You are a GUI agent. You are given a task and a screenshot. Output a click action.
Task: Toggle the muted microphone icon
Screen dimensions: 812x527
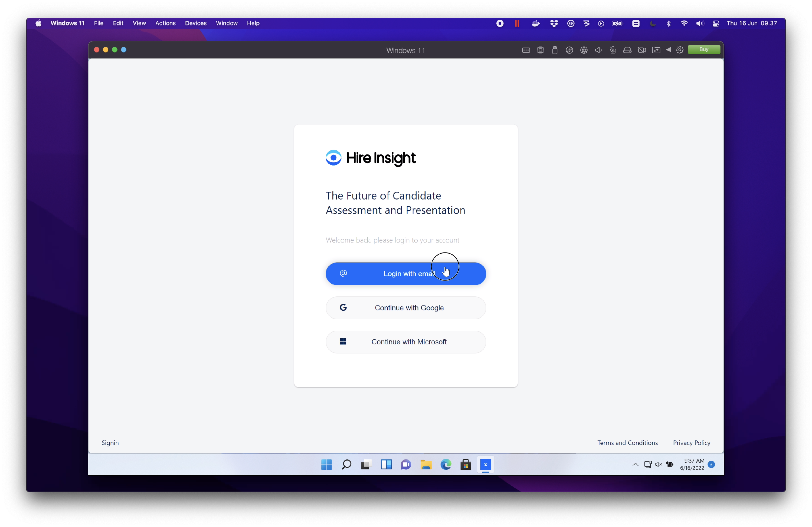[613, 50]
